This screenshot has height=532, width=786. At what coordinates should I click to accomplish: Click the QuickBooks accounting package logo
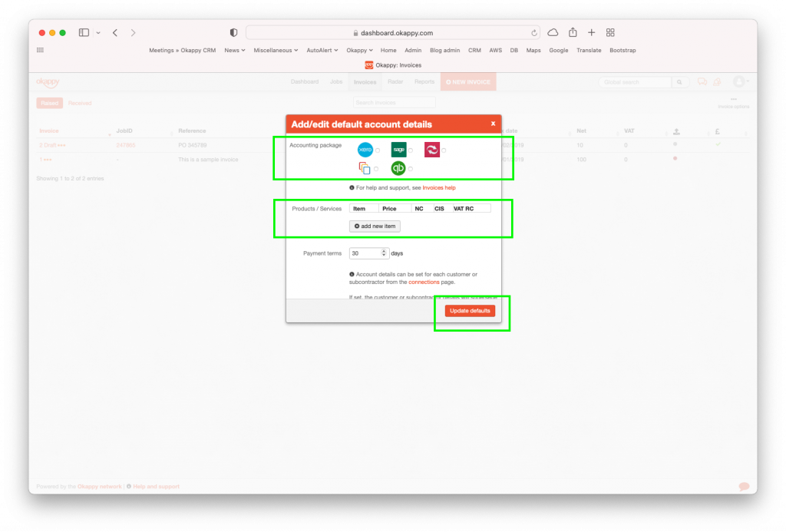coord(398,168)
